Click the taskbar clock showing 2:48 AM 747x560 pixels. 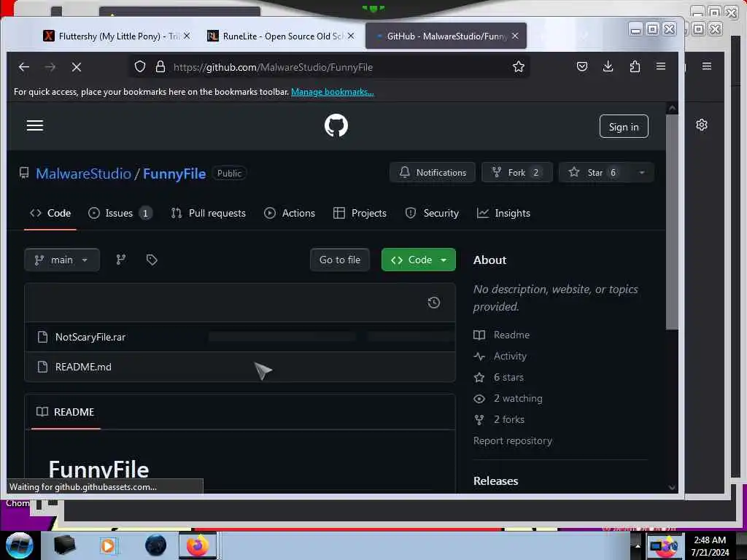pyautogui.click(x=710, y=545)
